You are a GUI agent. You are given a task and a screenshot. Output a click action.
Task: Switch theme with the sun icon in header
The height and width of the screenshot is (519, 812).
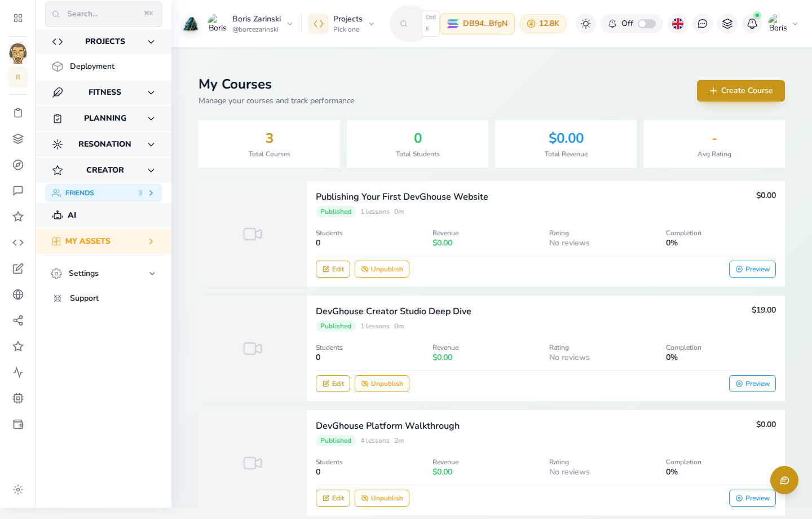coord(586,24)
